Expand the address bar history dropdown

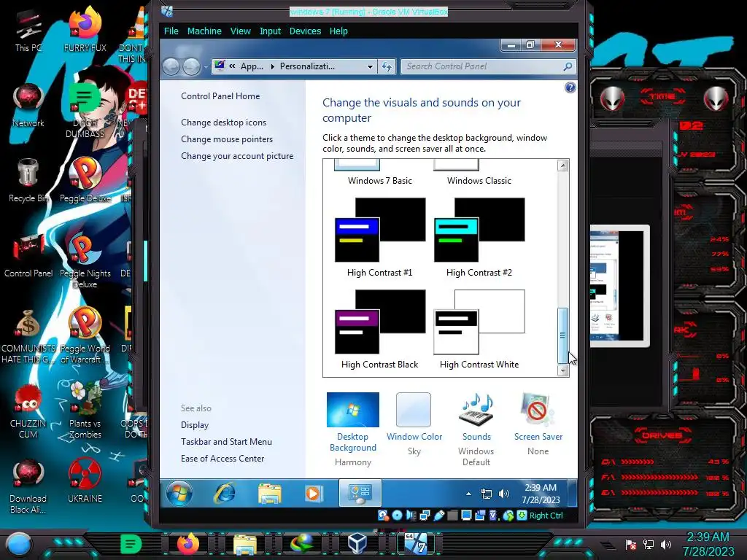[370, 66]
